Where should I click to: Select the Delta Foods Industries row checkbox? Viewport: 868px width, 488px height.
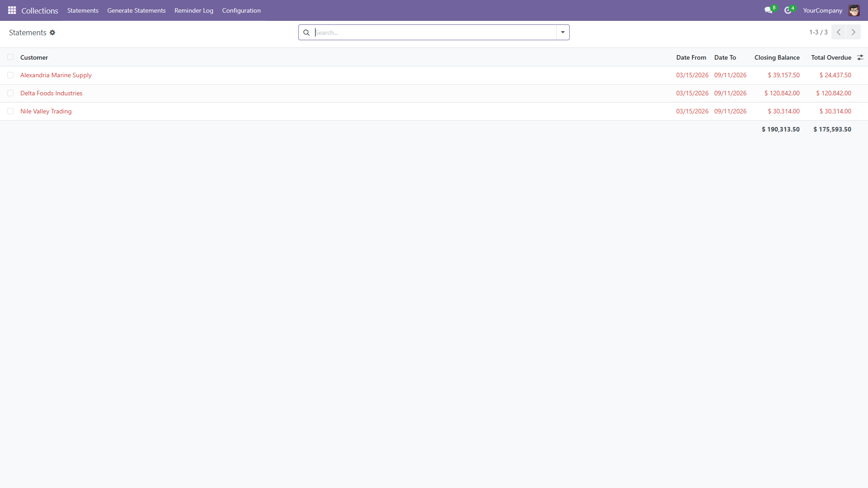click(10, 93)
